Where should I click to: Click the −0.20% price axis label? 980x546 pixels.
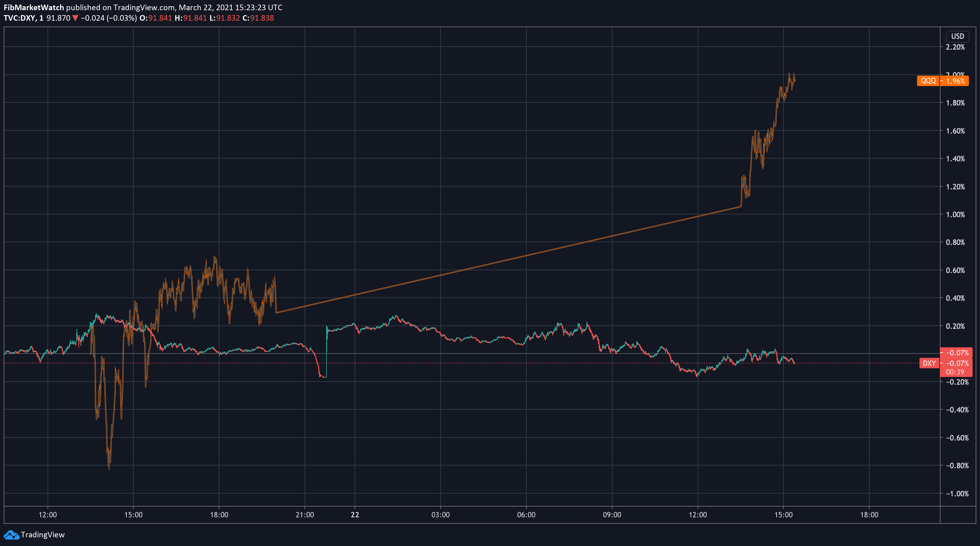click(x=957, y=382)
